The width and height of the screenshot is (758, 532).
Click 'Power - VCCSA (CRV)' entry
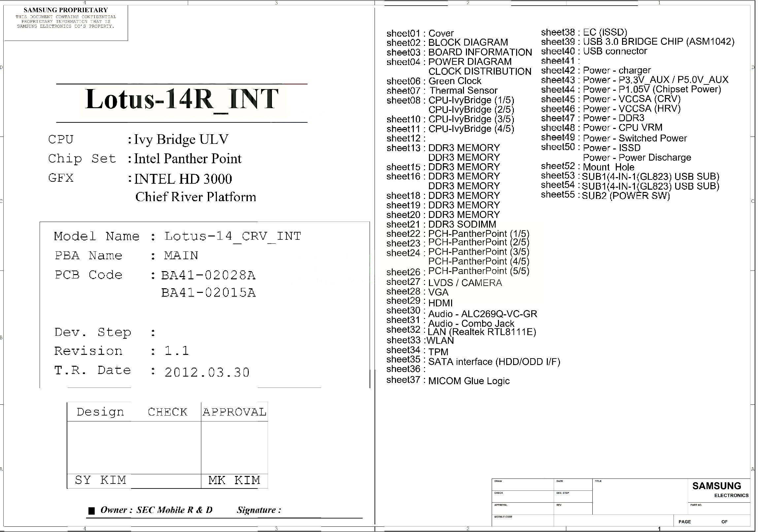point(632,99)
